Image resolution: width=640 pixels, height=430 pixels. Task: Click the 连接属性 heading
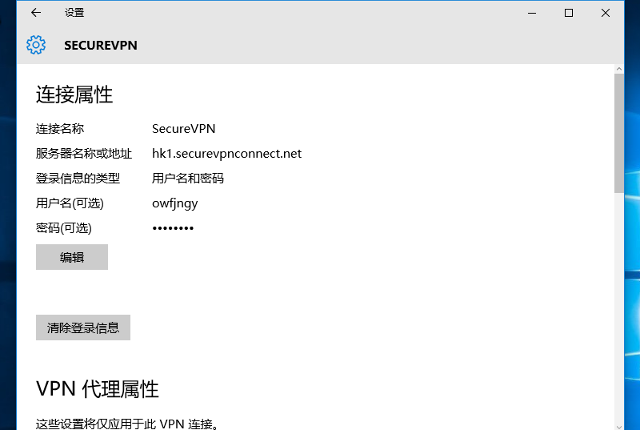point(74,95)
